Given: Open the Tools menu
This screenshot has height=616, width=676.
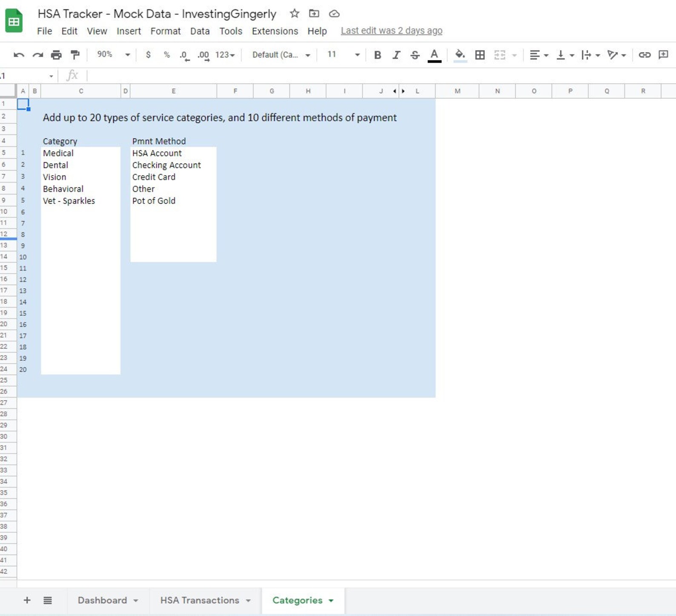Looking at the screenshot, I should click(231, 31).
